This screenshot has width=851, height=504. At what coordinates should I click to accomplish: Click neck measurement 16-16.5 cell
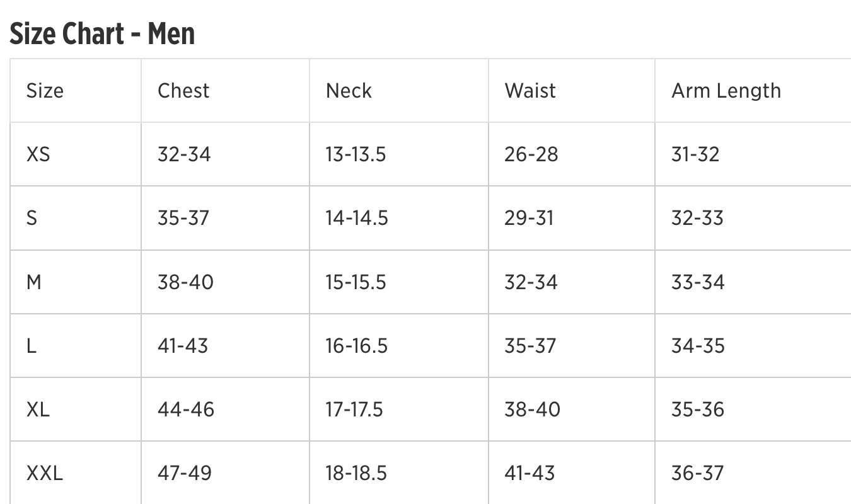click(356, 346)
